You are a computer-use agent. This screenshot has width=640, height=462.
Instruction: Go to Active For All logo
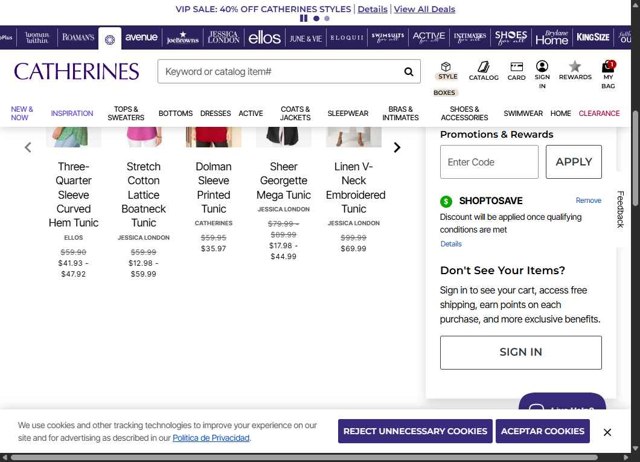(429, 38)
